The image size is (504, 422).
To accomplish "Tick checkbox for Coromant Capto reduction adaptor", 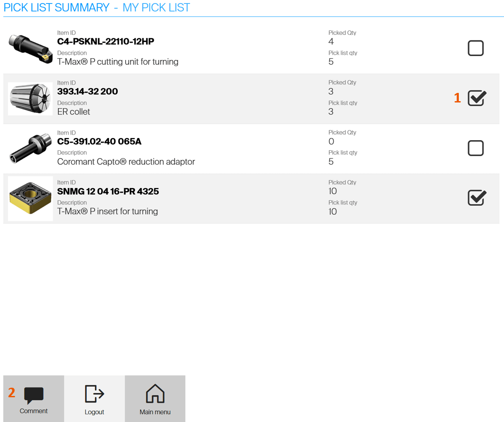I will click(476, 148).
